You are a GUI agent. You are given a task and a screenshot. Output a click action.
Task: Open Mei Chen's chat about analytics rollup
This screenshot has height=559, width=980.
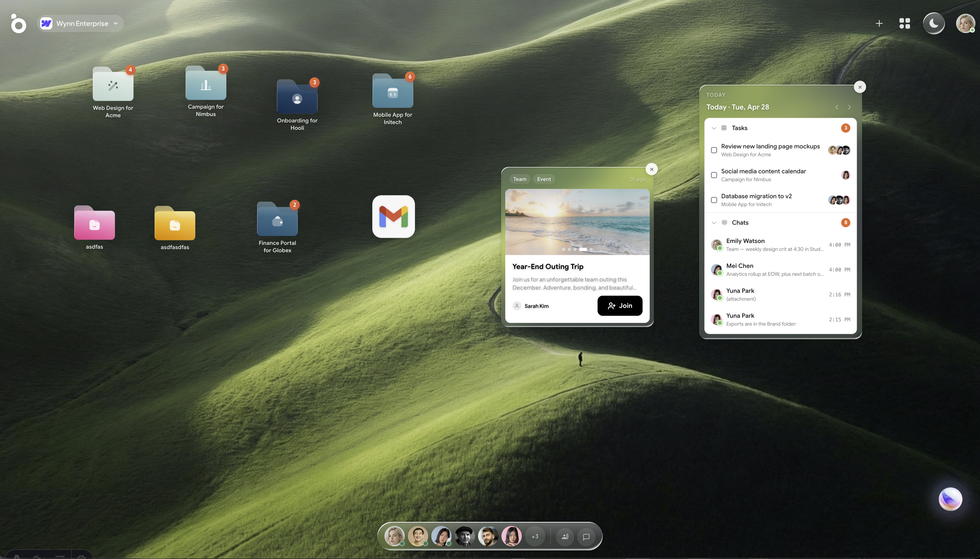(780, 270)
